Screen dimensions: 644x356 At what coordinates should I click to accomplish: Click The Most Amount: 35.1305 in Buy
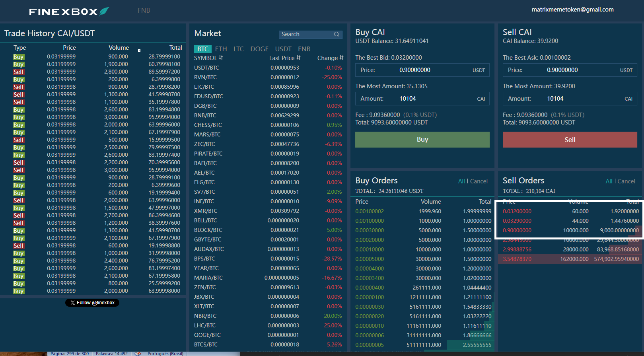click(x=391, y=86)
